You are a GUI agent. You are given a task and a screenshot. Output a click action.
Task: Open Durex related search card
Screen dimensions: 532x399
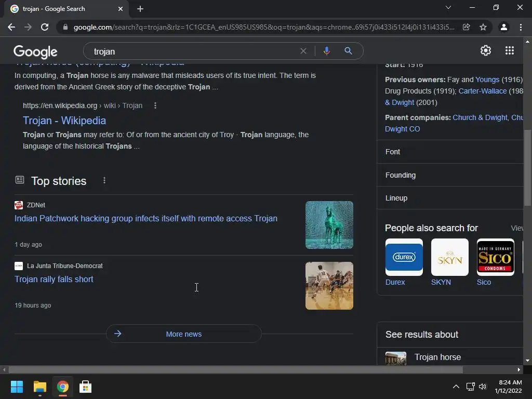point(404,262)
